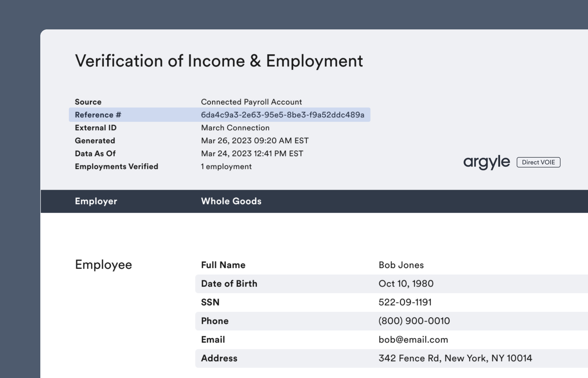
Task: Click the email address bob@email.com
Action: click(413, 339)
